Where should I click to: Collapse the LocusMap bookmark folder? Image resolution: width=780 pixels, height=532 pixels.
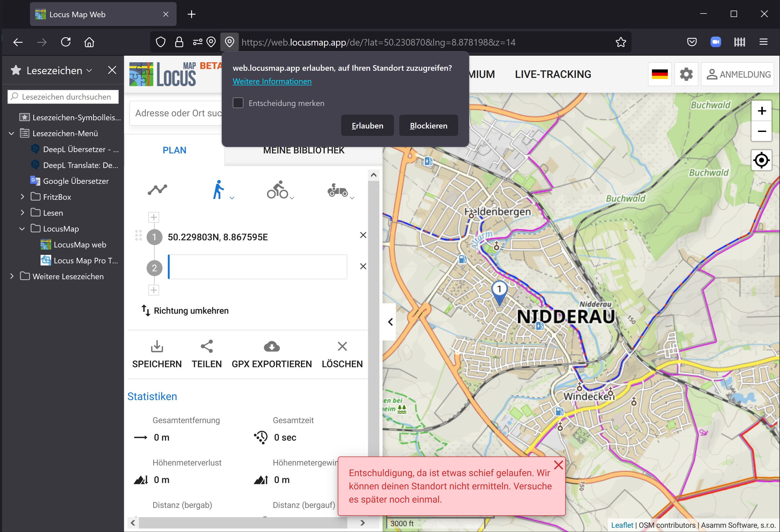coord(23,229)
